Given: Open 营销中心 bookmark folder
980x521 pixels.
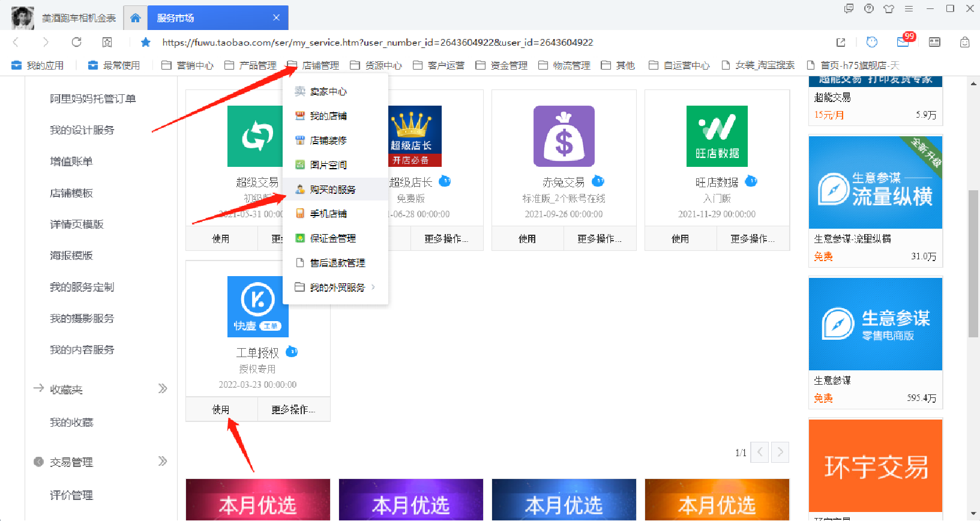Looking at the screenshot, I should (188, 65).
